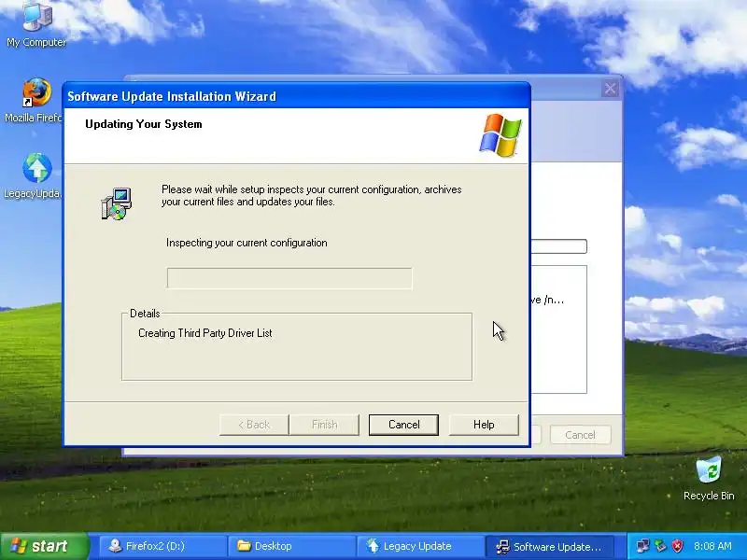Image resolution: width=747 pixels, height=560 pixels.
Task: Open the Start menu
Action: point(44,546)
